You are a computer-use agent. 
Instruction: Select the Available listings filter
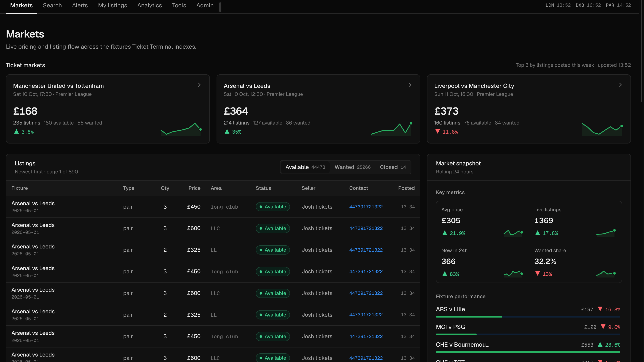tap(305, 167)
